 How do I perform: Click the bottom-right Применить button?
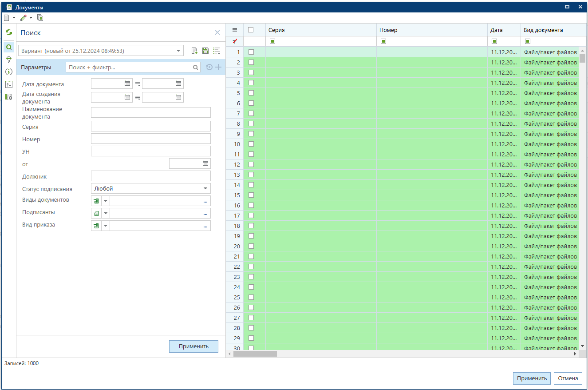click(x=532, y=378)
